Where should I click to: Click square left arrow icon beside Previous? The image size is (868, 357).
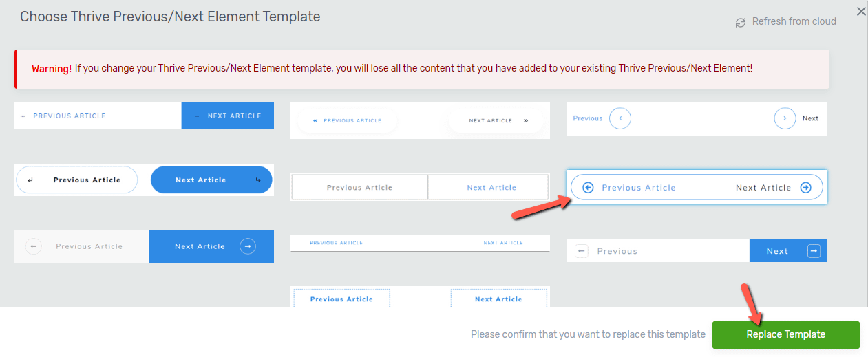pos(582,251)
